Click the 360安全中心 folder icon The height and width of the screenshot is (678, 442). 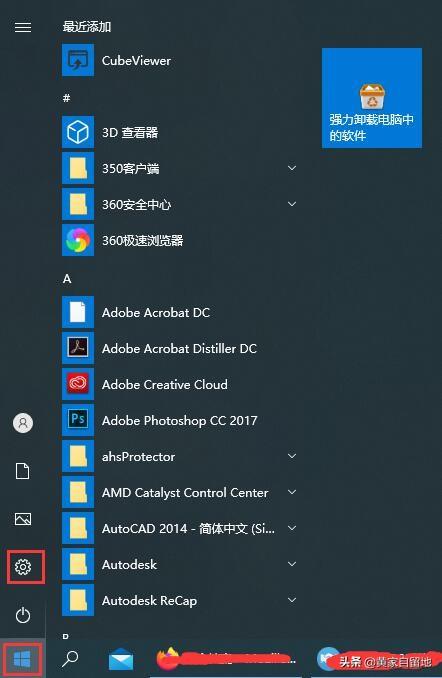78,204
